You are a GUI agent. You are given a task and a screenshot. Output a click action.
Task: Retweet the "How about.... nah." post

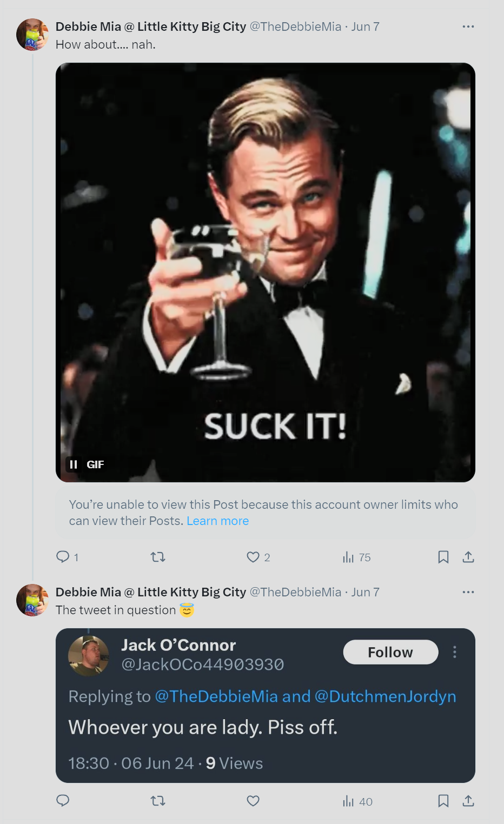[157, 557]
